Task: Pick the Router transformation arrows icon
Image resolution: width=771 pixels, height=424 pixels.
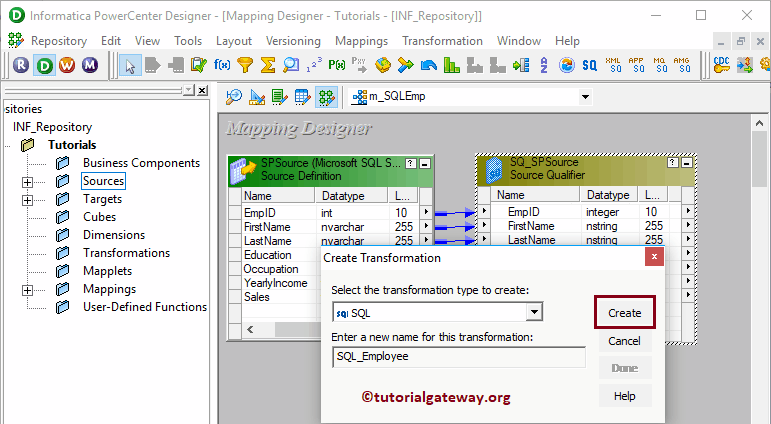Action: 406,64
